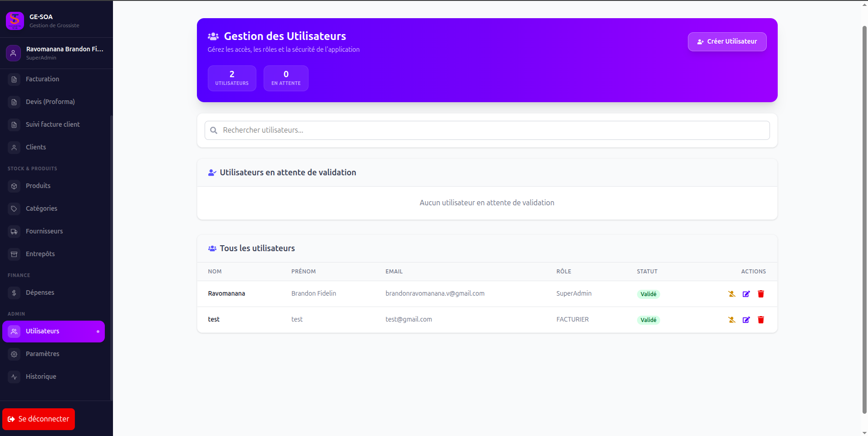
Task: Click the 0 En attente counter card
Action: coord(286,79)
